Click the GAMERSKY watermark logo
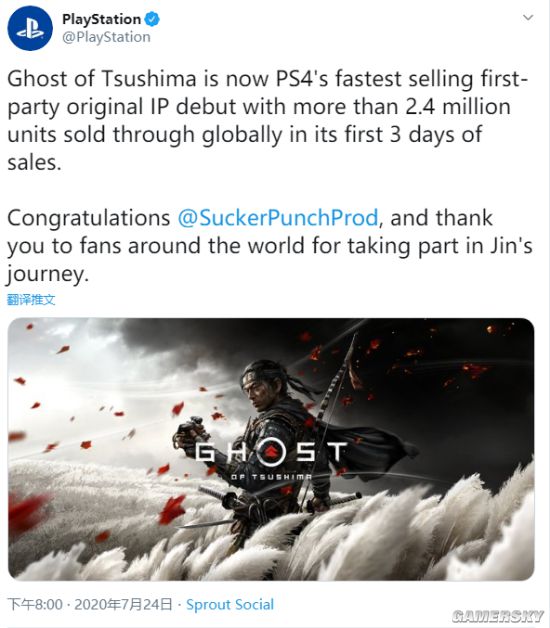550x628 pixels. click(x=498, y=616)
